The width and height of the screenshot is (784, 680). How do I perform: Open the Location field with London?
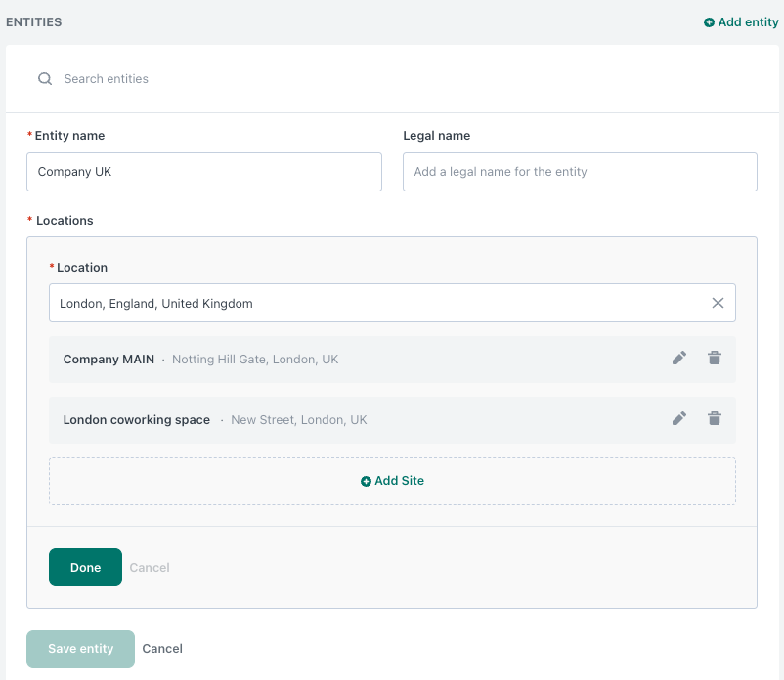[371, 303]
